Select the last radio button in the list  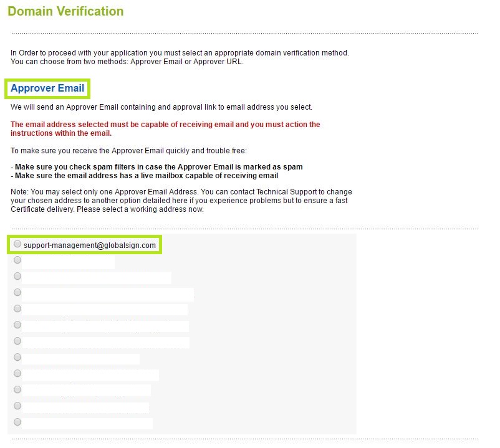17,422
